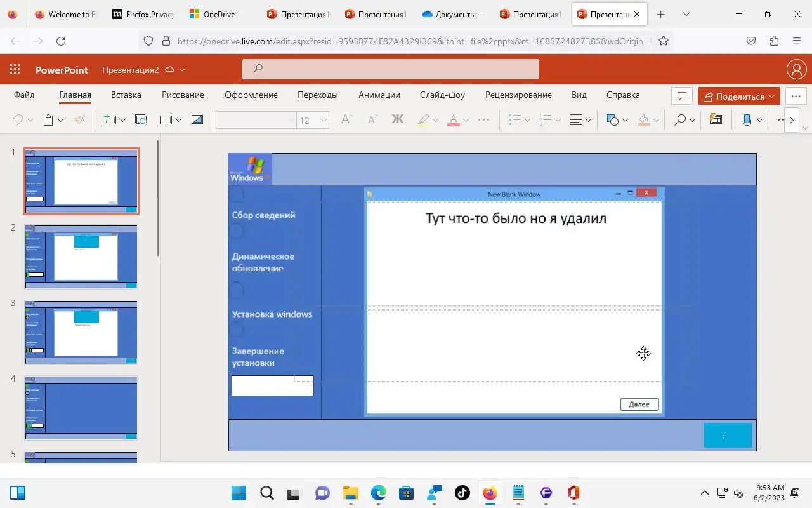Click the Paste clipboard icon
The image size is (812, 508).
point(48,119)
